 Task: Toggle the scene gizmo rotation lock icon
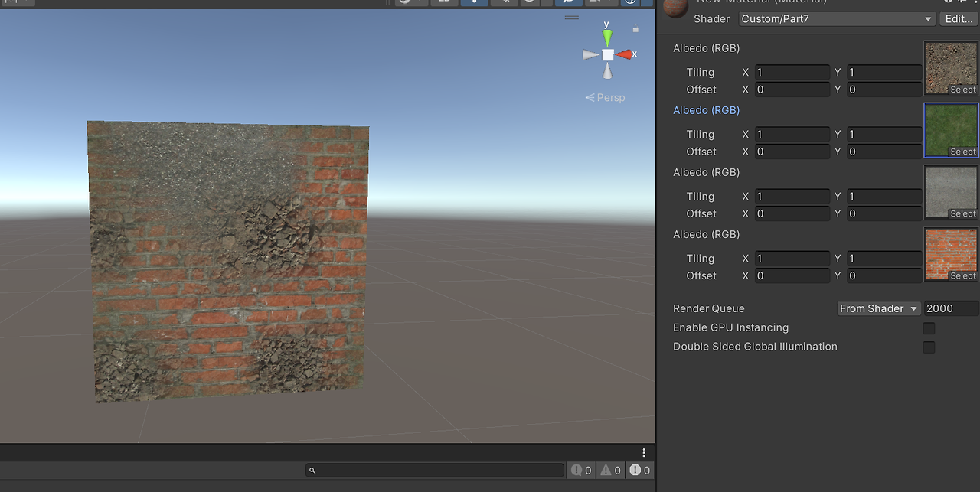[x=635, y=29]
